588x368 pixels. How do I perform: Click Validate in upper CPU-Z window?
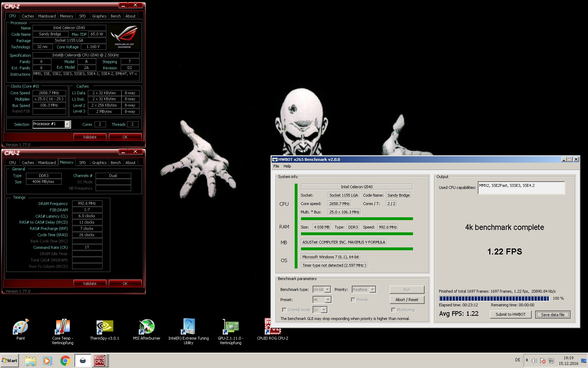click(x=90, y=137)
